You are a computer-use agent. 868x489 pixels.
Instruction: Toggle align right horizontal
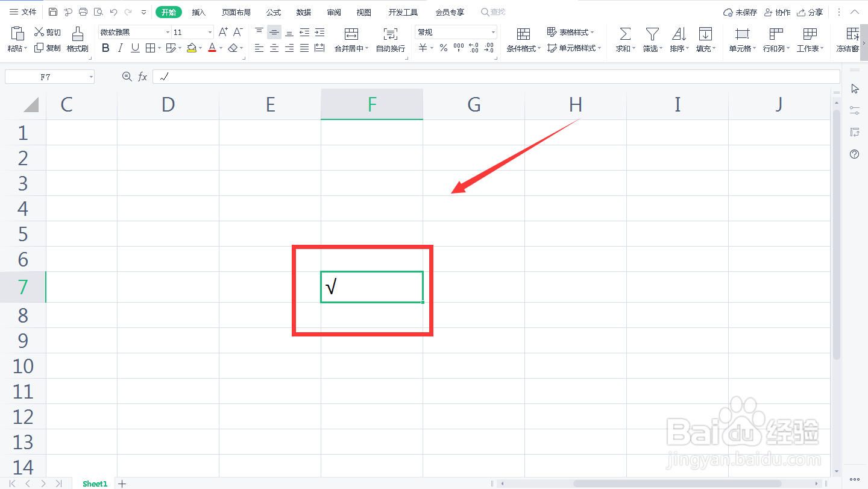tap(289, 48)
